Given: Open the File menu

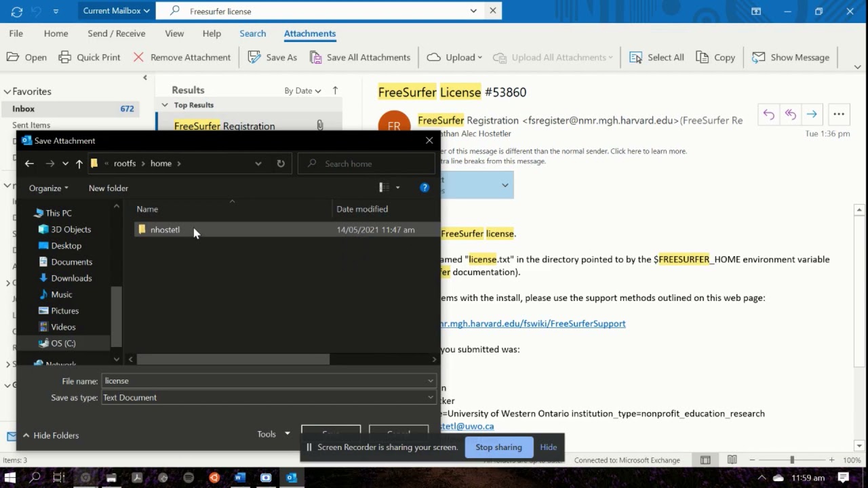Looking at the screenshot, I should pyautogui.click(x=16, y=33).
